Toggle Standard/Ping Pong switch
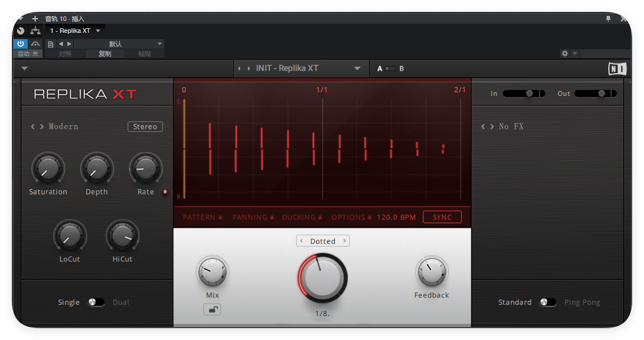Screen dimensions: 644x340 tap(548, 302)
